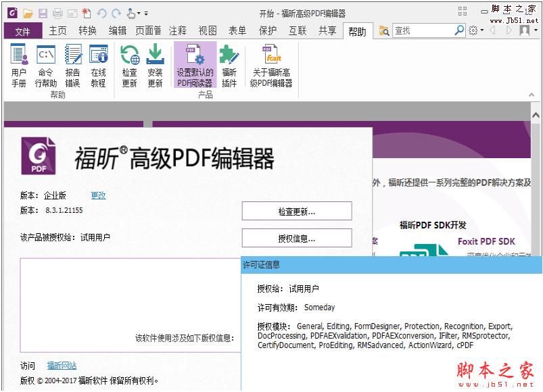543x392 pixels.
Task: Expand the quick access toolbar customize menu
Action: (x=146, y=14)
